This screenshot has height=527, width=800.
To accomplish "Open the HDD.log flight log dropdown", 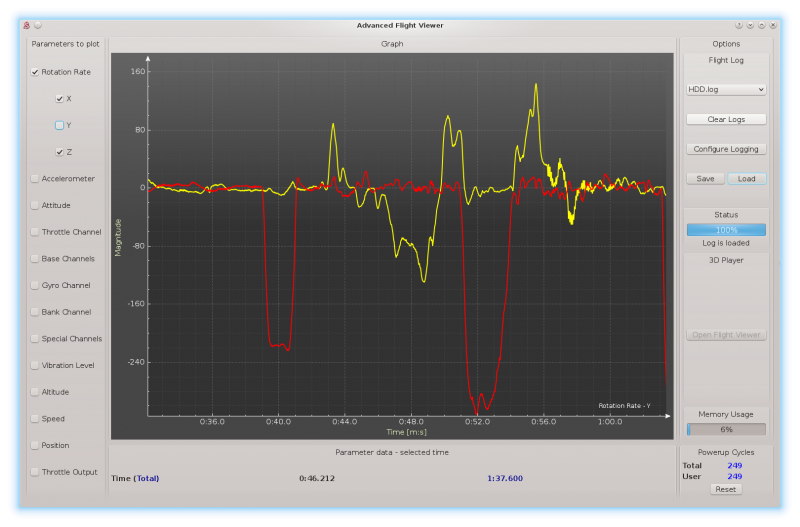I will pos(726,89).
